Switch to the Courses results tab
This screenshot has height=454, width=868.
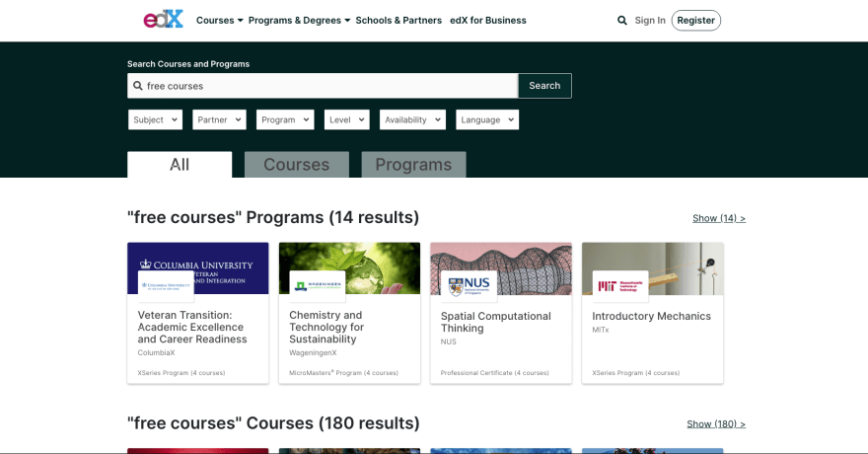point(297,165)
